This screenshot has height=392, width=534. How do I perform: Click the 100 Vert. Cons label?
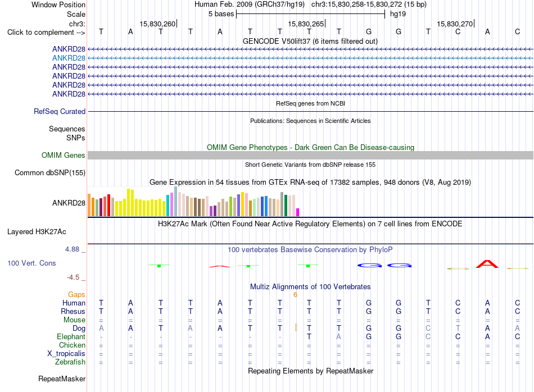(x=31, y=263)
